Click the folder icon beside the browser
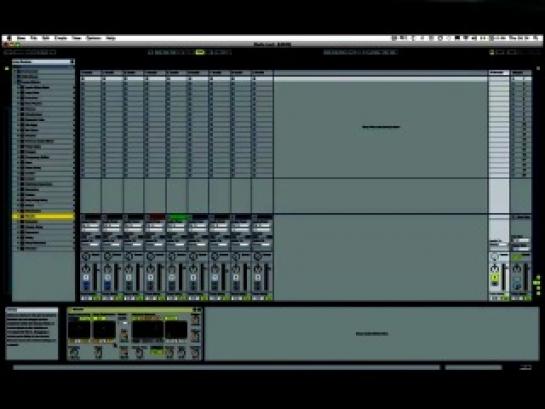 coord(7,68)
